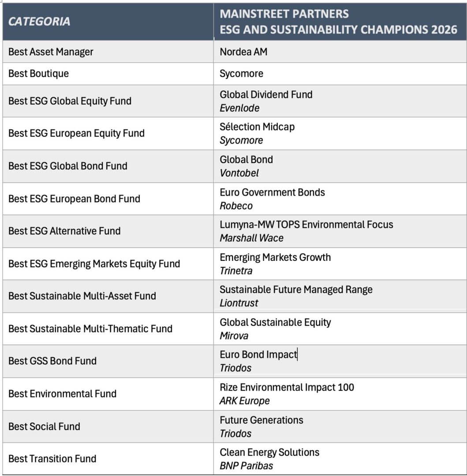Click Euro Government Bonds text
The height and width of the screenshot is (476, 467).
[x=272, y=192]
